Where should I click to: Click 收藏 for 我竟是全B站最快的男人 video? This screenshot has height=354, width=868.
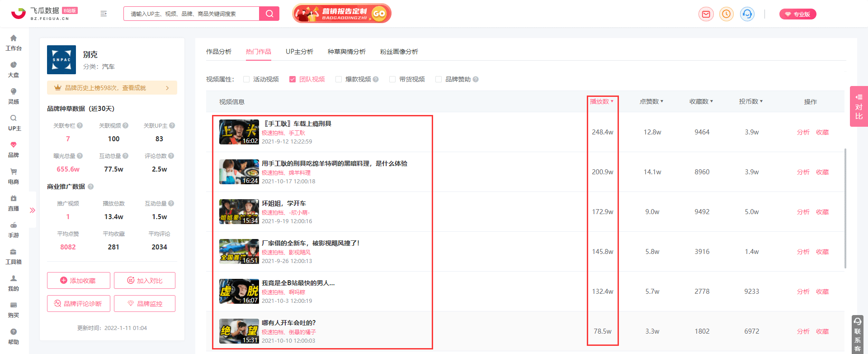point(822,292)
